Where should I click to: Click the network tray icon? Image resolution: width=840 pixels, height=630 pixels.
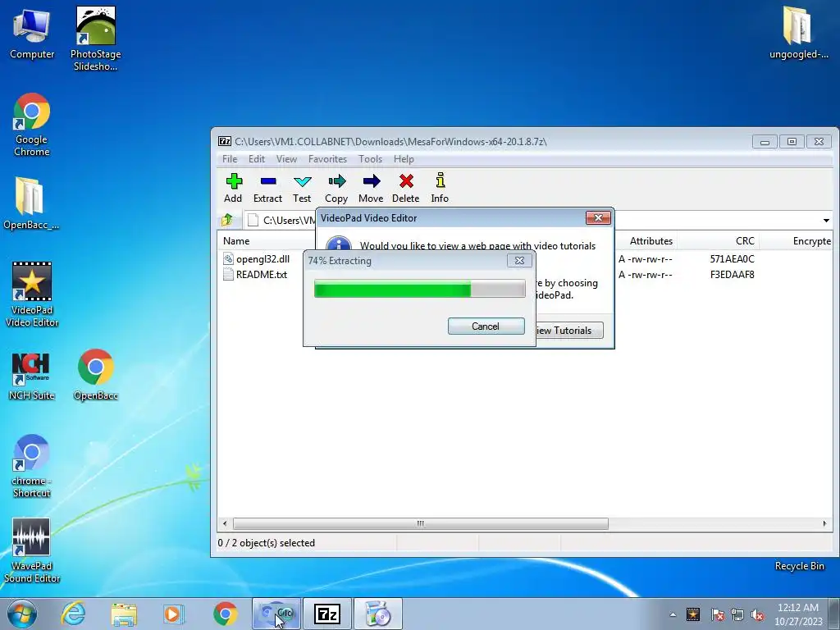(x=737, y=615)
